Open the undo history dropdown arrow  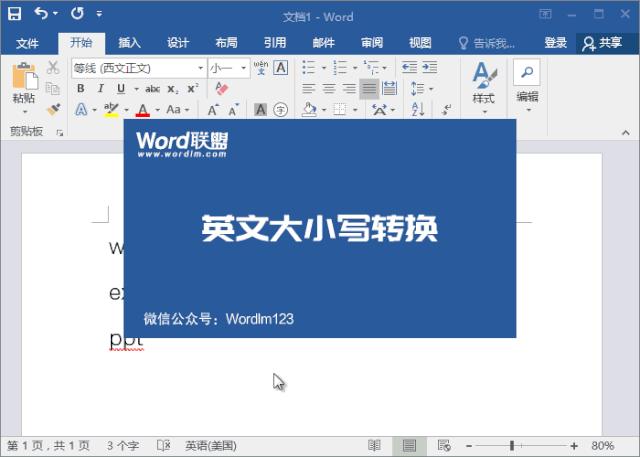(55, 13)
